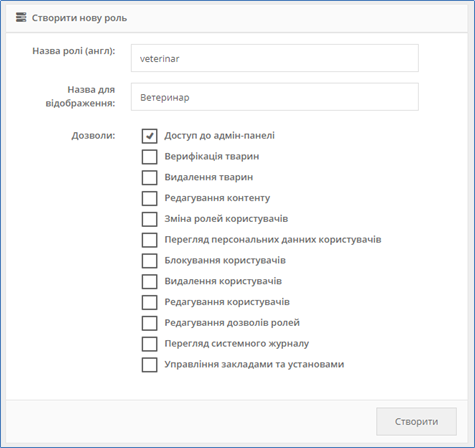Select the Видалення користувачів checkbox
This screenshot has width=475, height=448.
(x=149, y=281)
